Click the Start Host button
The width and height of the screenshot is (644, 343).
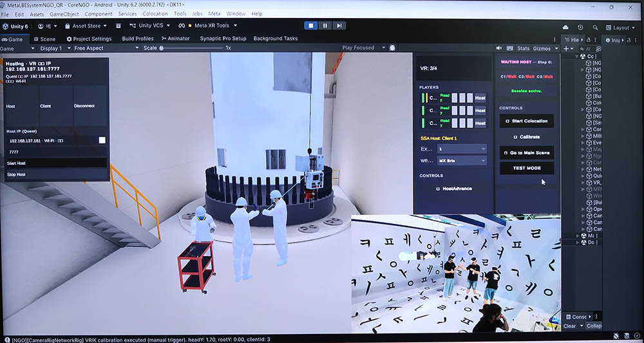coord(57,163)
